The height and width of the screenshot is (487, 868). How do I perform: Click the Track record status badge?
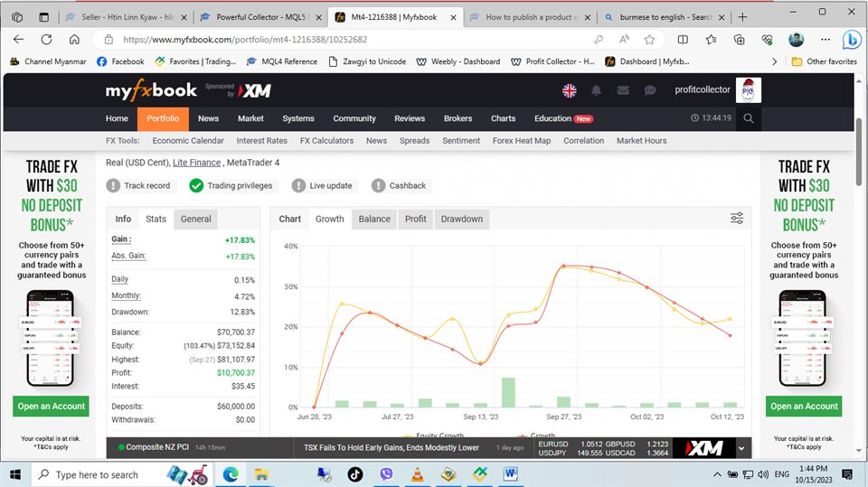tap(139, 185)
